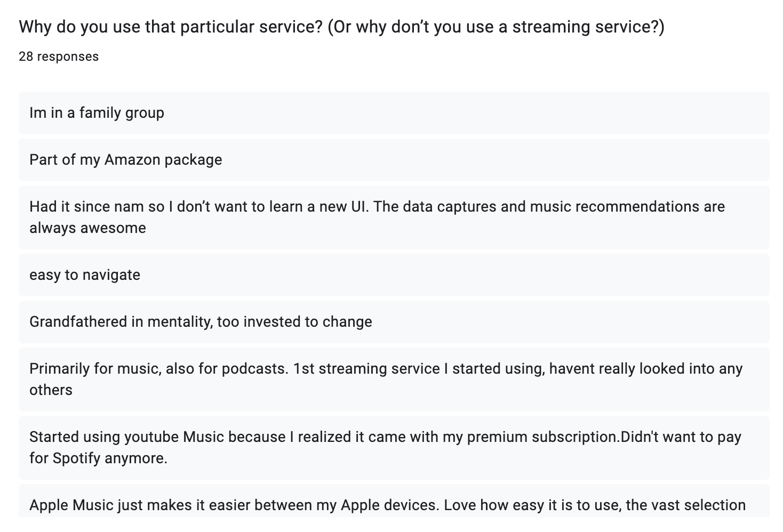
Task: Select the 'easy to navigate' response
Action: coord(394,275)
